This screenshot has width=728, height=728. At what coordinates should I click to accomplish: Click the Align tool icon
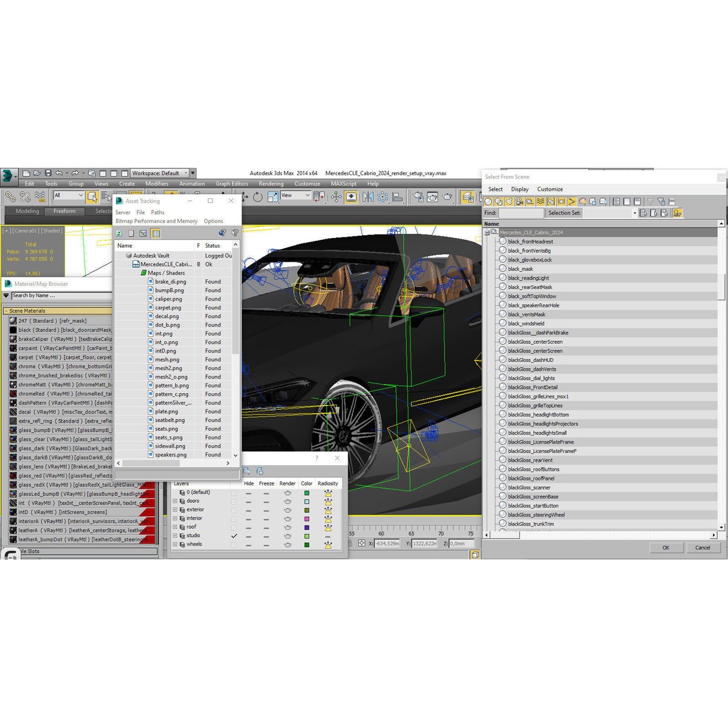398,197
